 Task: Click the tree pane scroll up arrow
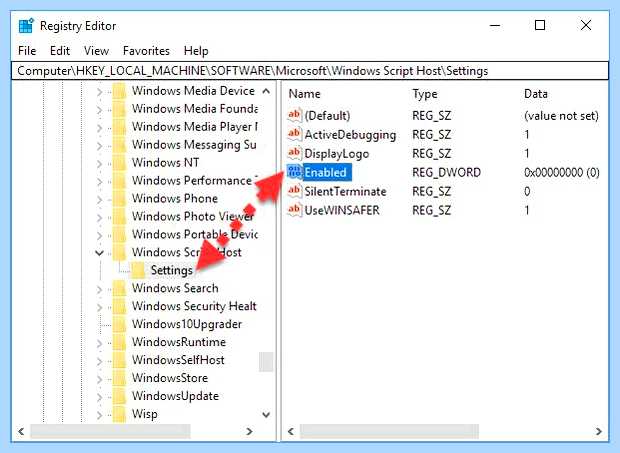[x=266, y=91]
